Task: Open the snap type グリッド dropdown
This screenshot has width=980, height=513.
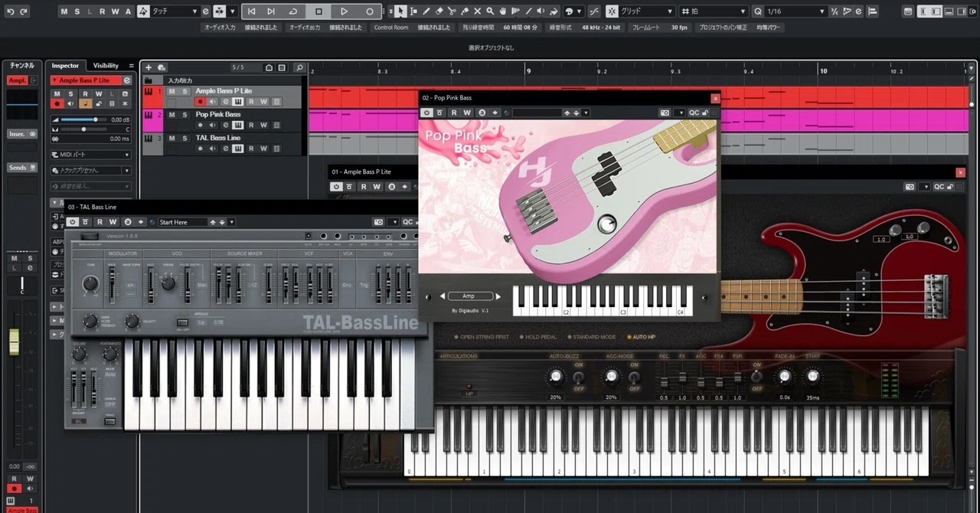Action: tap(647, 11)
